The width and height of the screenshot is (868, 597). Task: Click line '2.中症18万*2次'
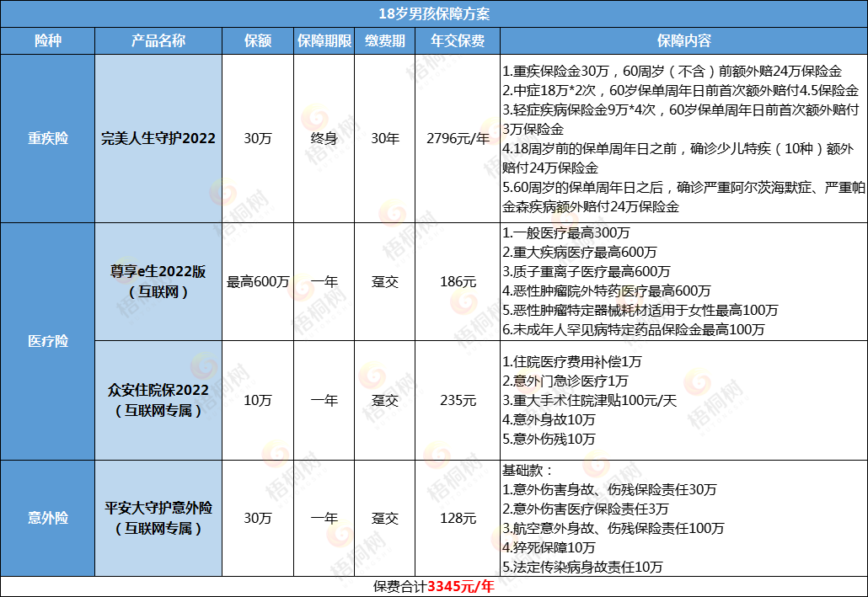coord(680,90)
